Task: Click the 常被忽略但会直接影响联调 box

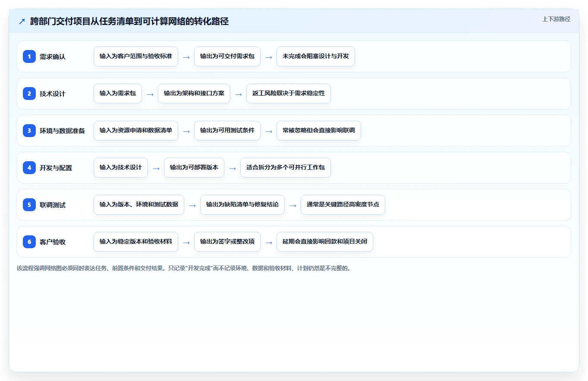Action: click(319, 131)
